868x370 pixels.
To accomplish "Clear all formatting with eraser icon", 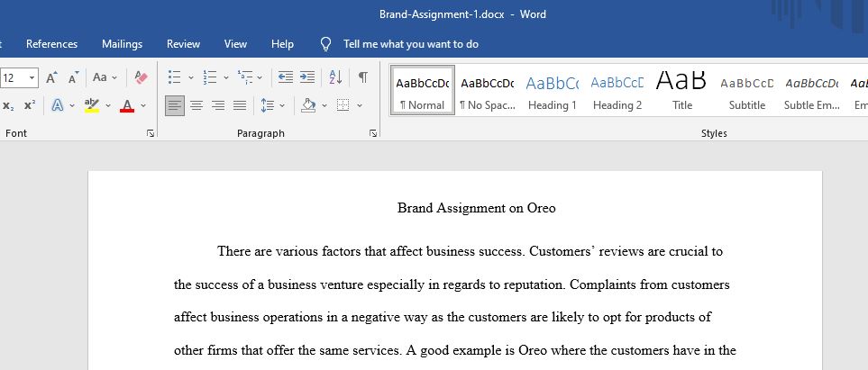I will pyautogui.click(x=142, y=77).
